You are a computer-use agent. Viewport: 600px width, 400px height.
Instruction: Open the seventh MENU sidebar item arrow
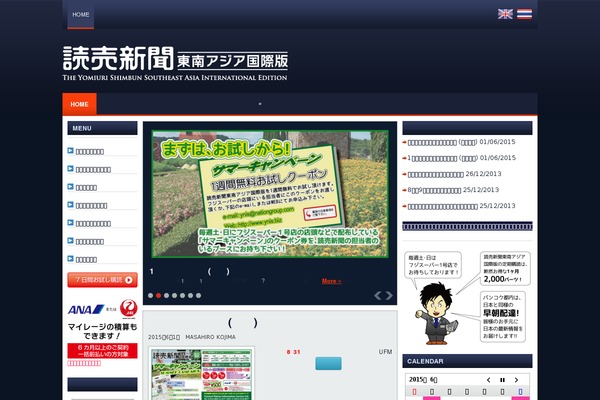(x=70, y=259)
